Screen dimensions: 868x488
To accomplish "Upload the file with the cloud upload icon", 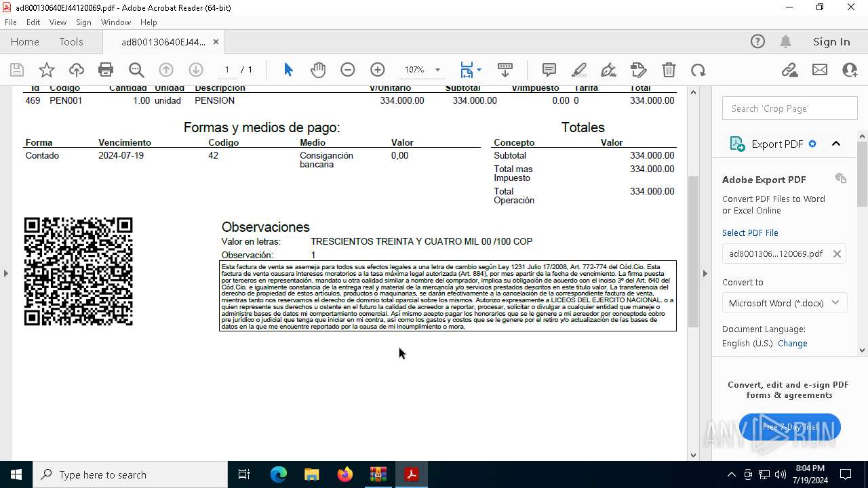I will click(x=77, y=70).
